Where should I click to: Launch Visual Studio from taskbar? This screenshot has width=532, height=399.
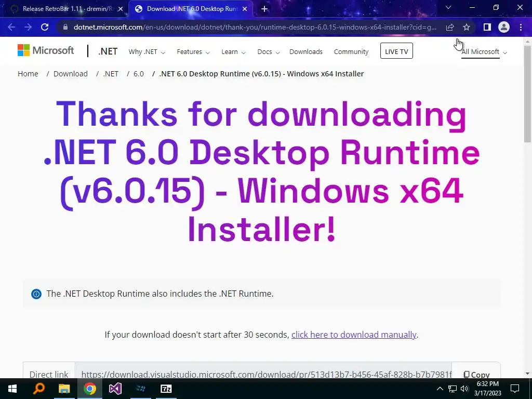click(115, 389)
